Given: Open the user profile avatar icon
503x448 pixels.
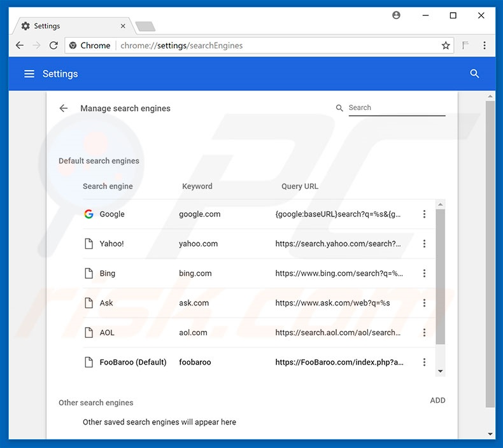Looking at the screenshot, I should tap(396, 15).
